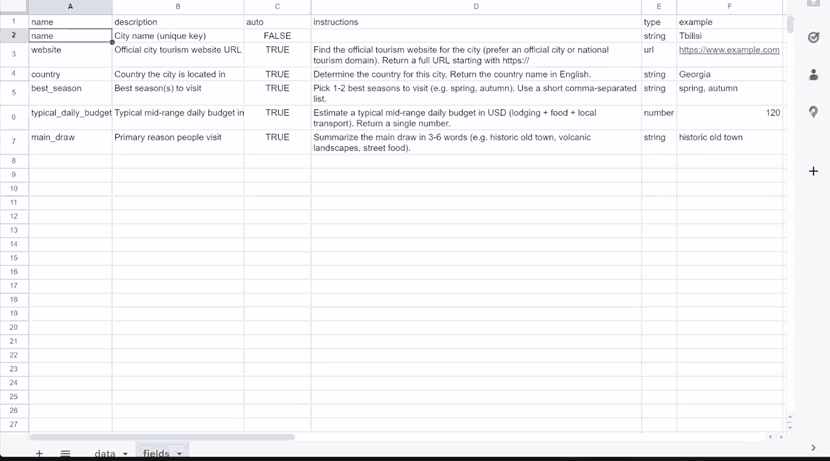Select row 1 header
The image size is (830, 461).
[x=14, y=22]
